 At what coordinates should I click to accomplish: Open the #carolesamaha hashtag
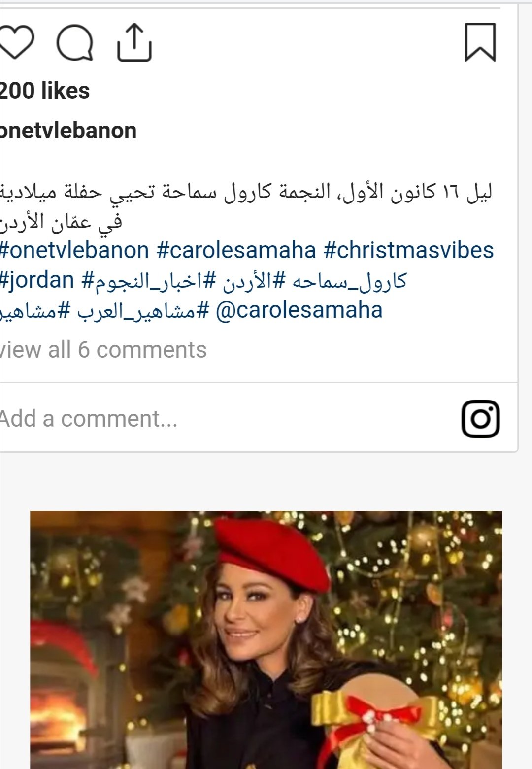(236, 250)
